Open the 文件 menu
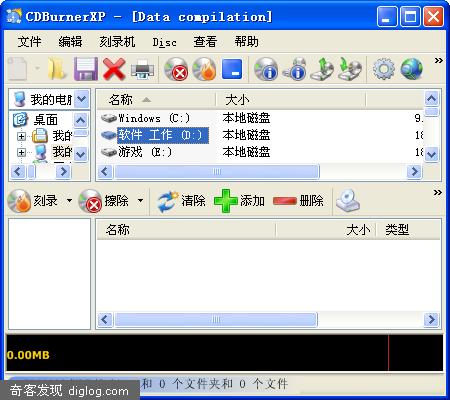The height and width of the screenshot is (400, 450). pos(29,42)
